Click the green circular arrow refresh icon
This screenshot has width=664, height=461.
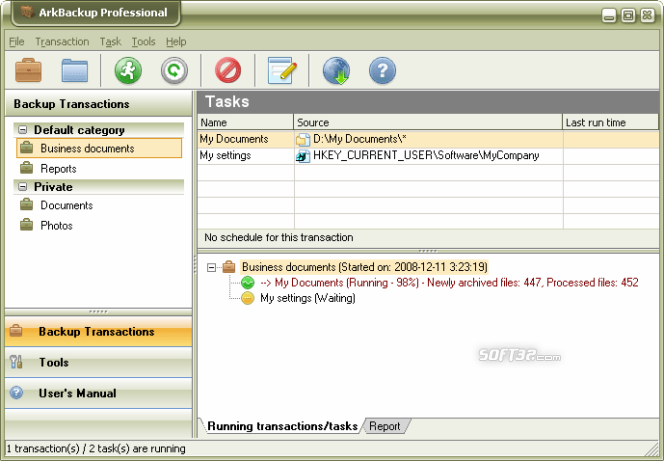[174, 70]
